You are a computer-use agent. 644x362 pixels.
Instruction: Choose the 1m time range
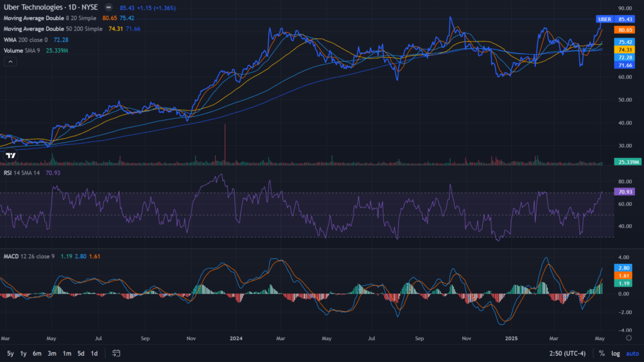click(67, 353)
